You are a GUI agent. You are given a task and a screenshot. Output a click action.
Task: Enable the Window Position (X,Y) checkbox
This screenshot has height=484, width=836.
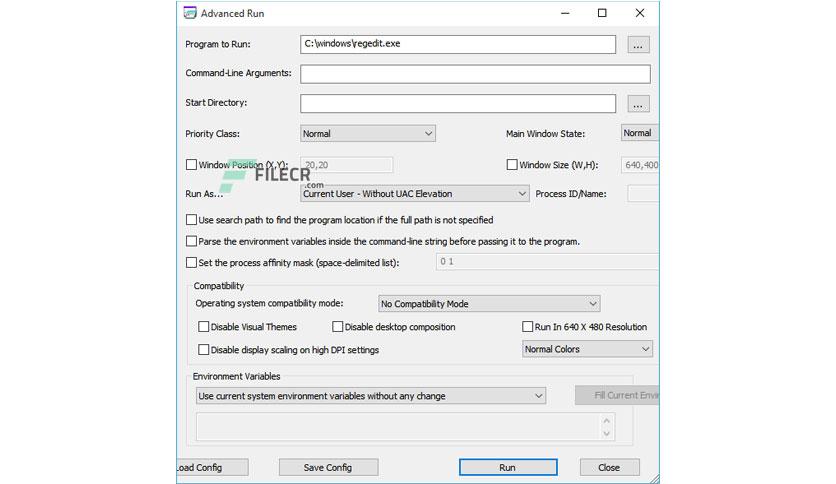pyautogui.click(x=191, y=165)
